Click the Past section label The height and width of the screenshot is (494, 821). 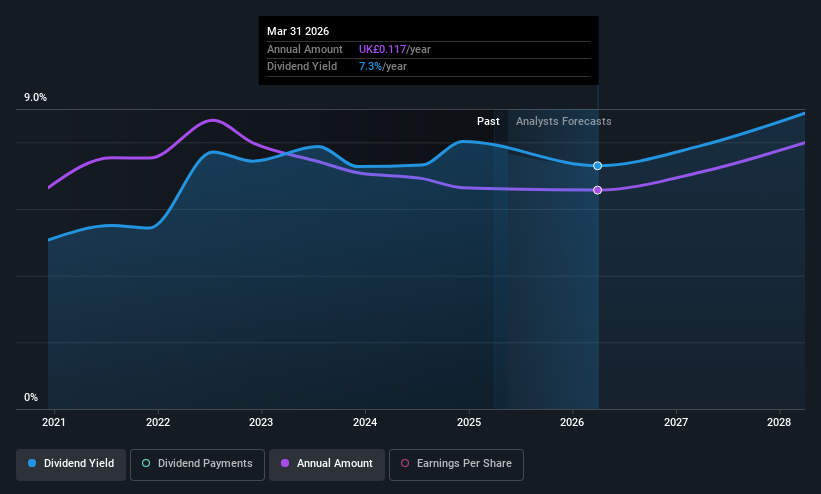click(x=488, y=121)
